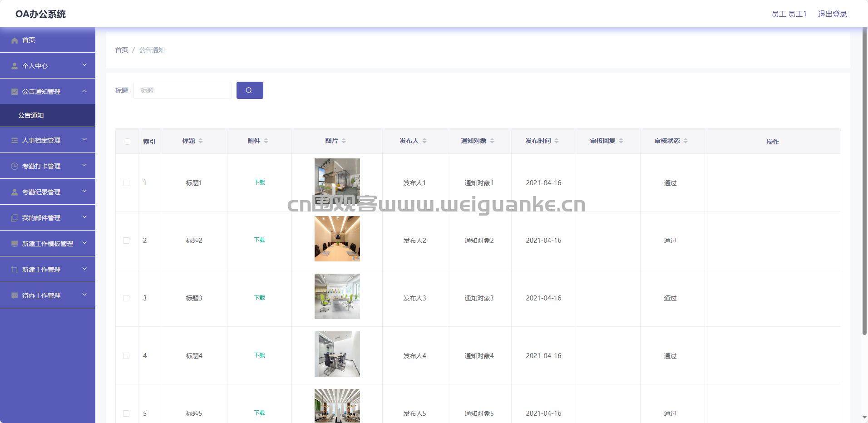Click the 标题 search input field

(182, 90)
